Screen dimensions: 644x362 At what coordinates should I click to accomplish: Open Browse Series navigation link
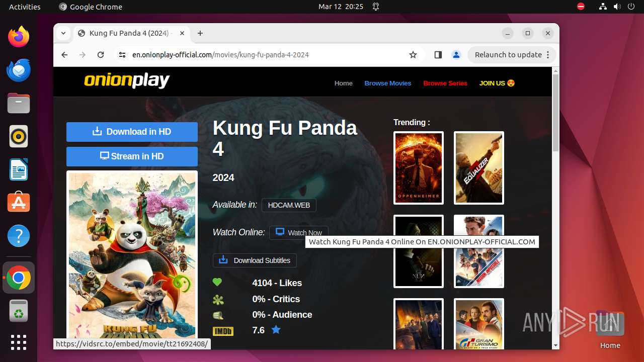click(x=445, y=83)
